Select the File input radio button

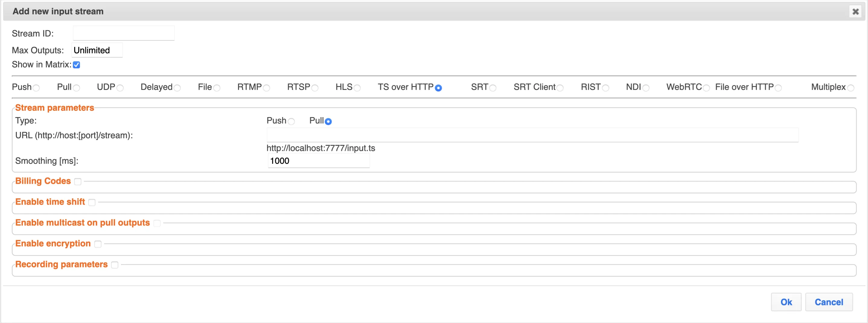coord(217,88)
